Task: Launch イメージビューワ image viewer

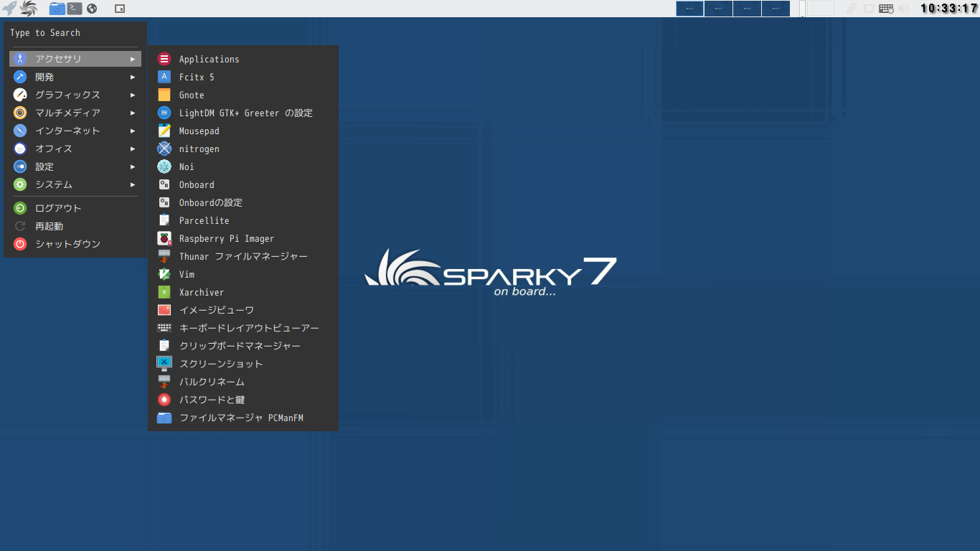Action: [x=242, y=310]
